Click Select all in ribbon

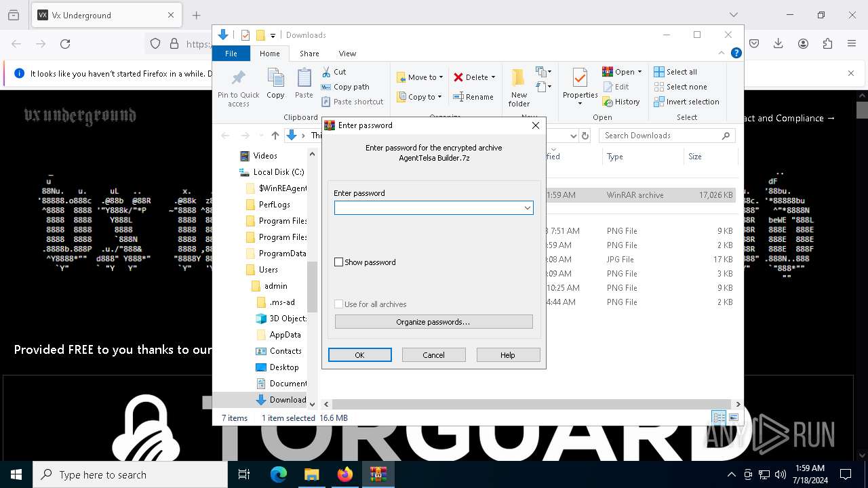(x=675, y=72)
